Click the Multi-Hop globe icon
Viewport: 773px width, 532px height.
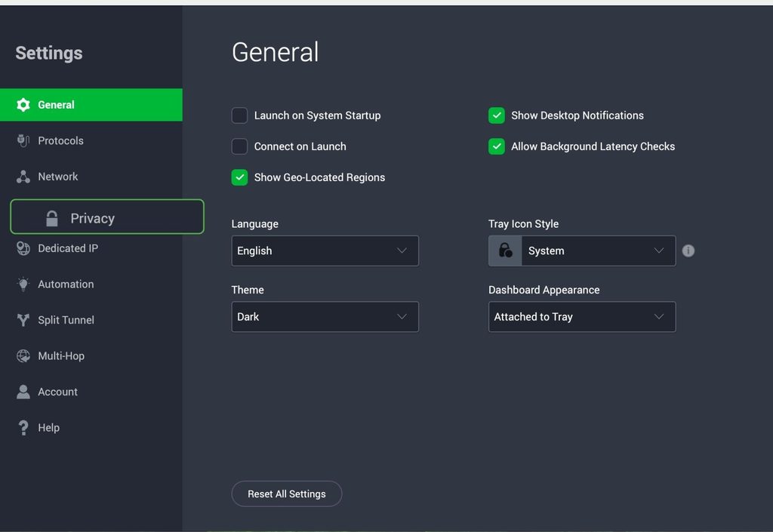tap(23, 355)
